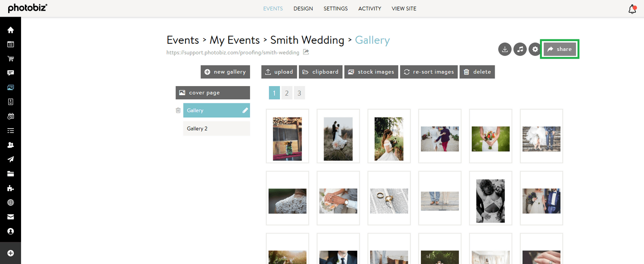Delete Gallery using the trash can icon
Viewport: 644px width, 264px height.
178,110
